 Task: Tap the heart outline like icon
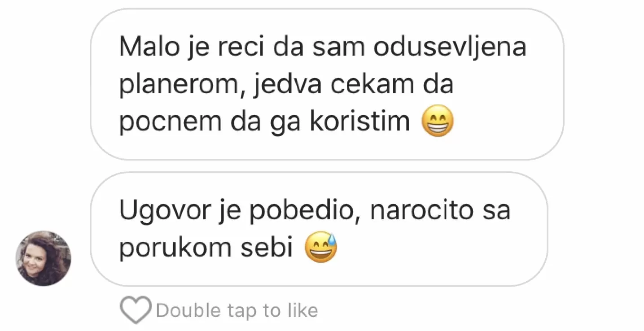coord(136,310)
